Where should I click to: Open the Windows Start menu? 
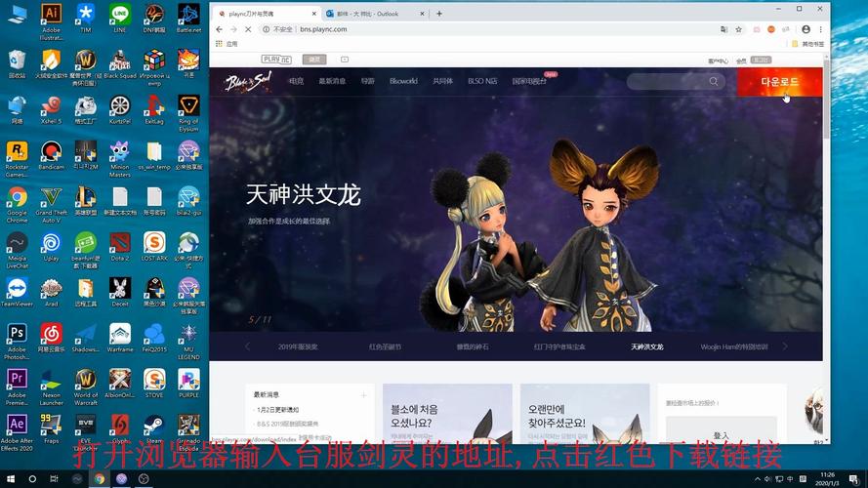pyautogui.click(x=10, y=479)
